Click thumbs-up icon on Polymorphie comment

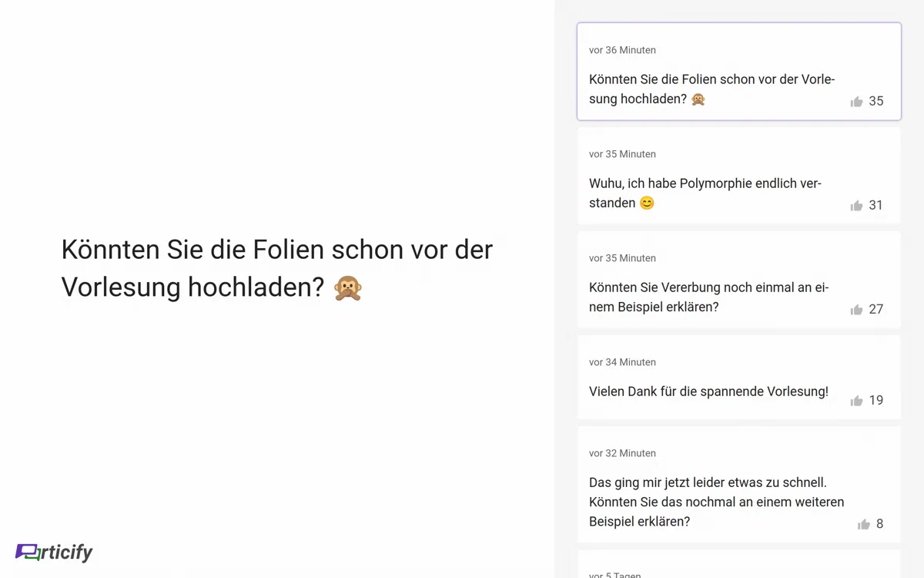coord(856,206)
